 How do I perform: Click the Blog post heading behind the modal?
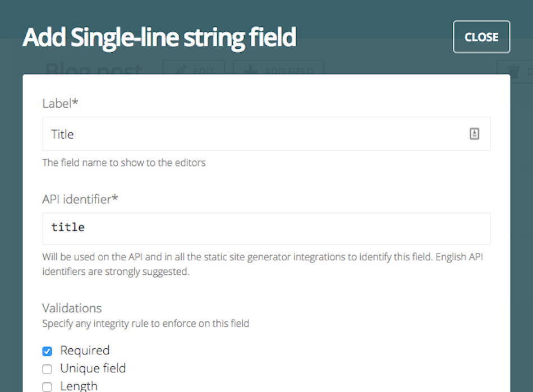pyautogui.click(x=93, y=70)
